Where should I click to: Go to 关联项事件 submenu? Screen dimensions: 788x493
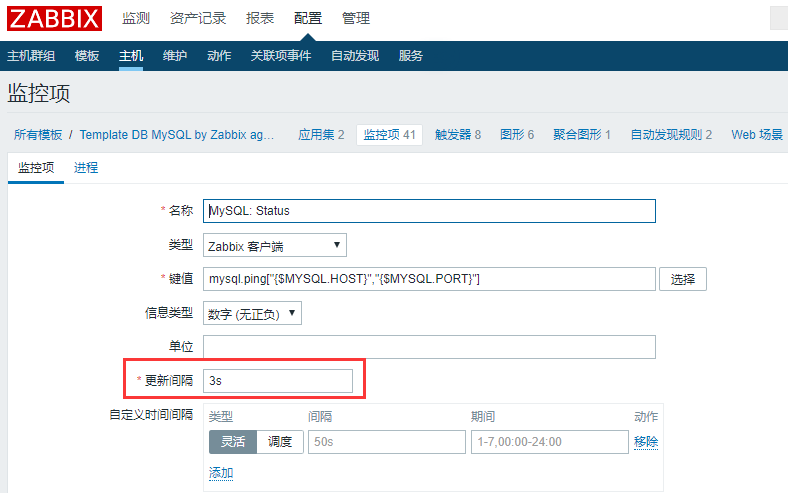pos(281,56)
